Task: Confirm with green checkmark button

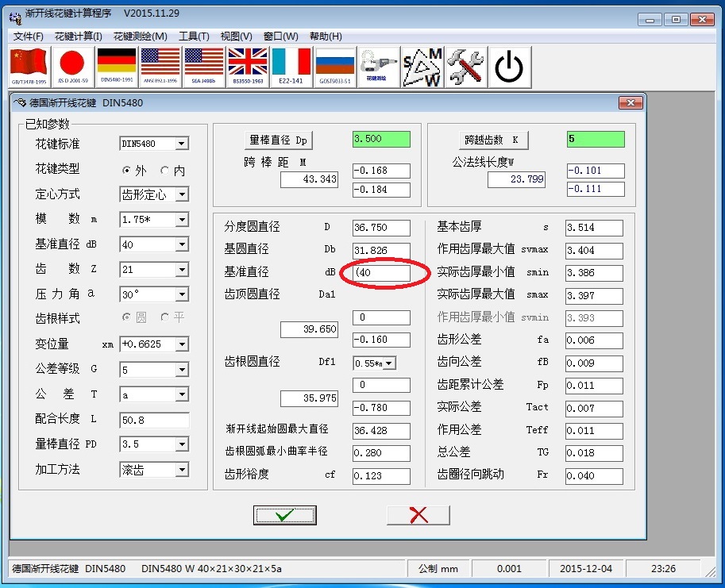Action: [x=285, y=515]
